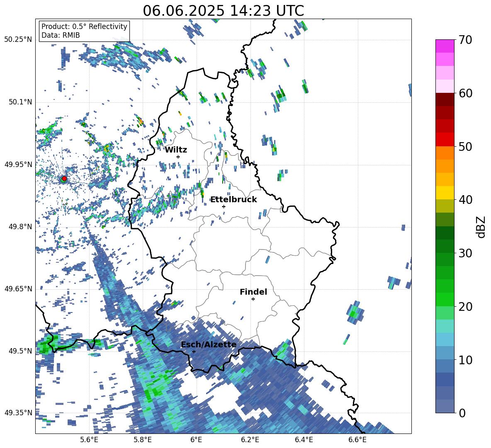Click the 5.8°E longitude label
Viewport: 491px width, 448px height.
143,440
